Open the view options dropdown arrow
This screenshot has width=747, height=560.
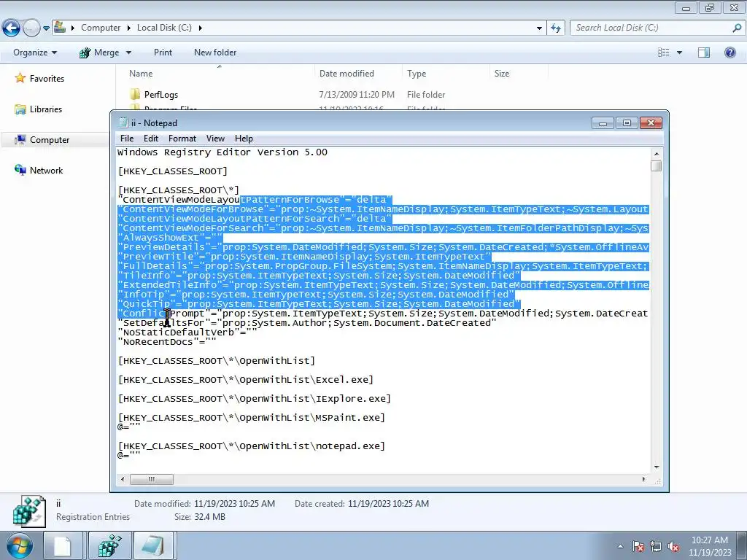[679, 52]
